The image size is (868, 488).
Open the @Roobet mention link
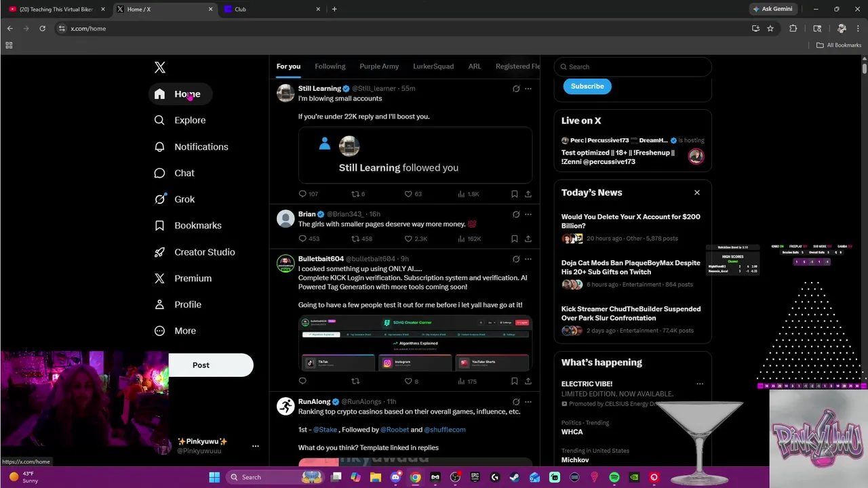[x=395, y=430]
